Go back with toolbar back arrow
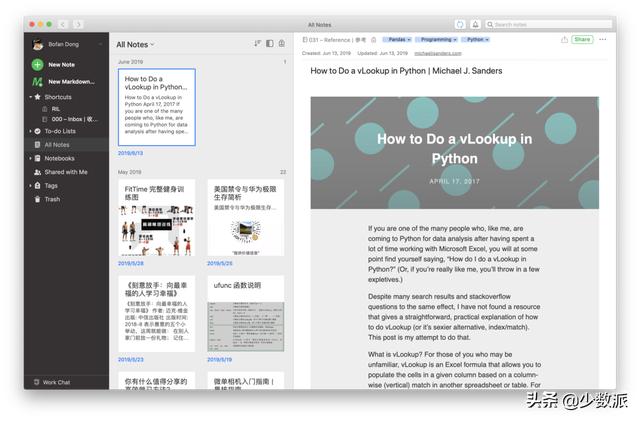This screenshot has height=421, width=640. [63, 25]
